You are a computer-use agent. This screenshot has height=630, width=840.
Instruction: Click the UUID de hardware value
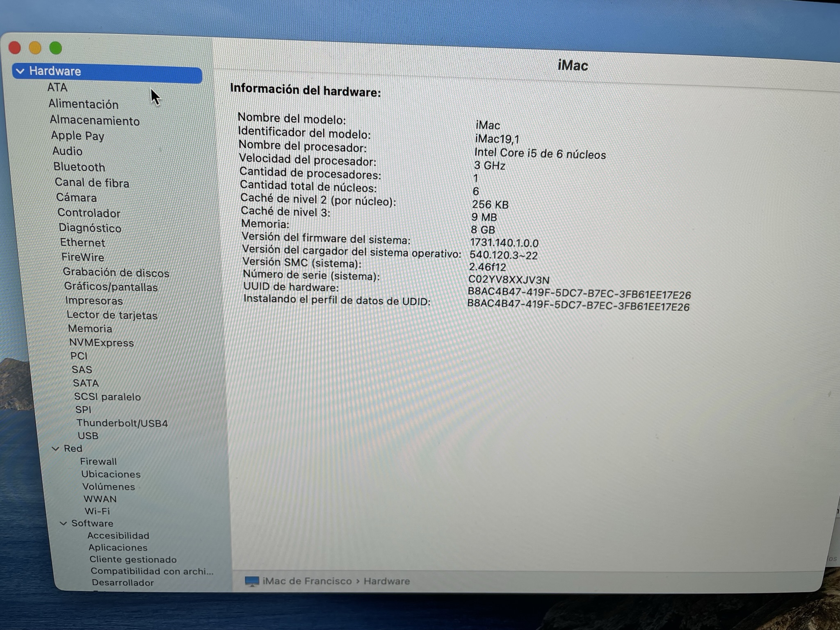579,294
